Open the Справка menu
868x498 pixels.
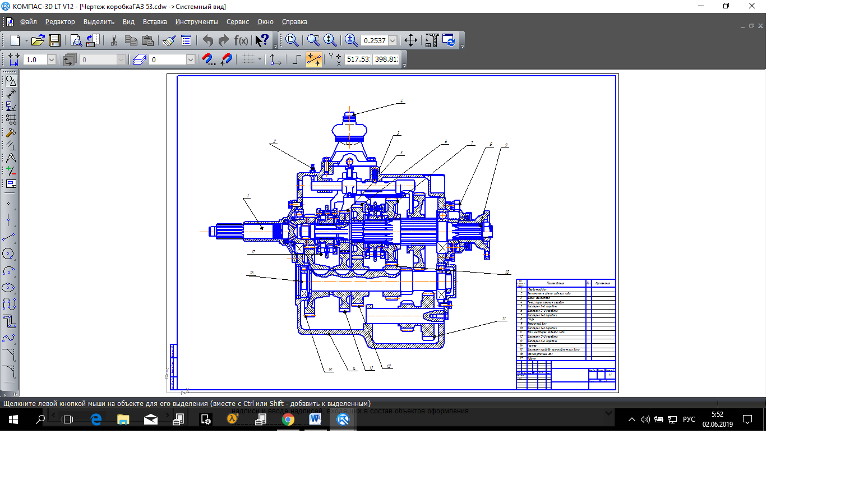click(x=294, y=22)
